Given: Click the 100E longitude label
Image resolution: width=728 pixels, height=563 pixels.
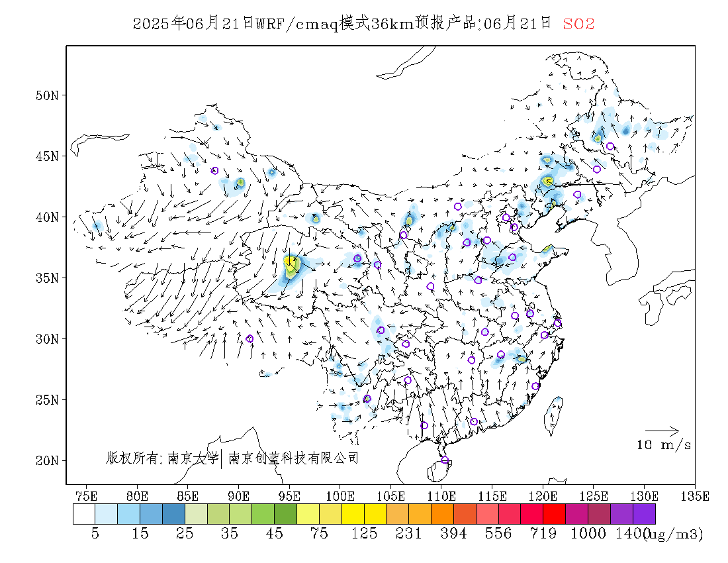Looking at the screenshot, I should pyautogui.click(x=340, y=497).
